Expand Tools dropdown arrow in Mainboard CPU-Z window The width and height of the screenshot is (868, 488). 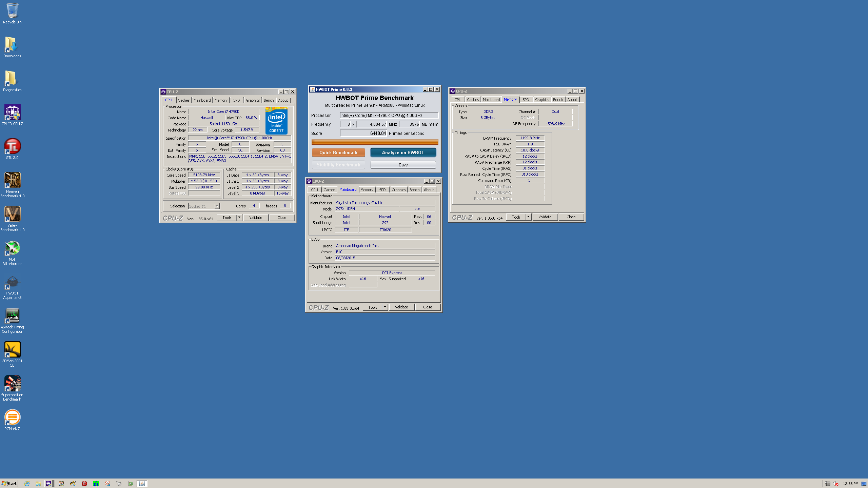click(x=385, y=307)
